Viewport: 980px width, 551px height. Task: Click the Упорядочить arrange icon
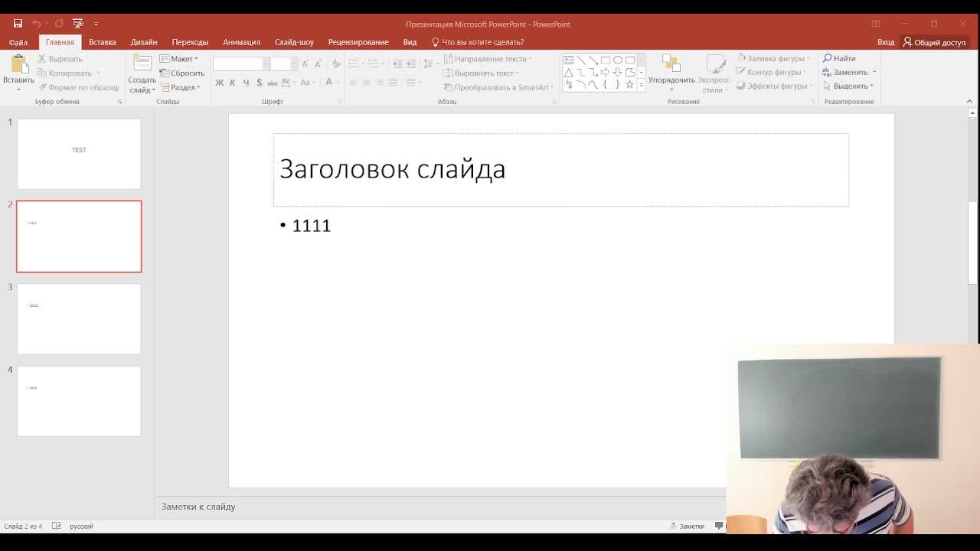[x=671, y=64]
